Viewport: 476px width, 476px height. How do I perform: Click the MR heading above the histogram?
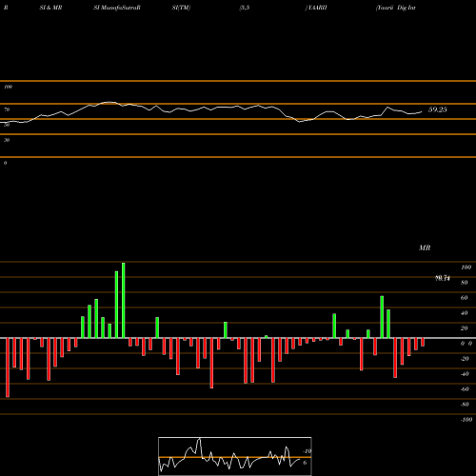coord(425,248)
